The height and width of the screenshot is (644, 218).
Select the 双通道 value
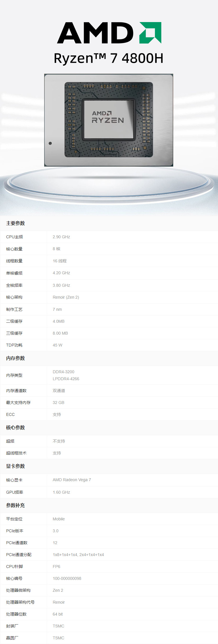59,391
